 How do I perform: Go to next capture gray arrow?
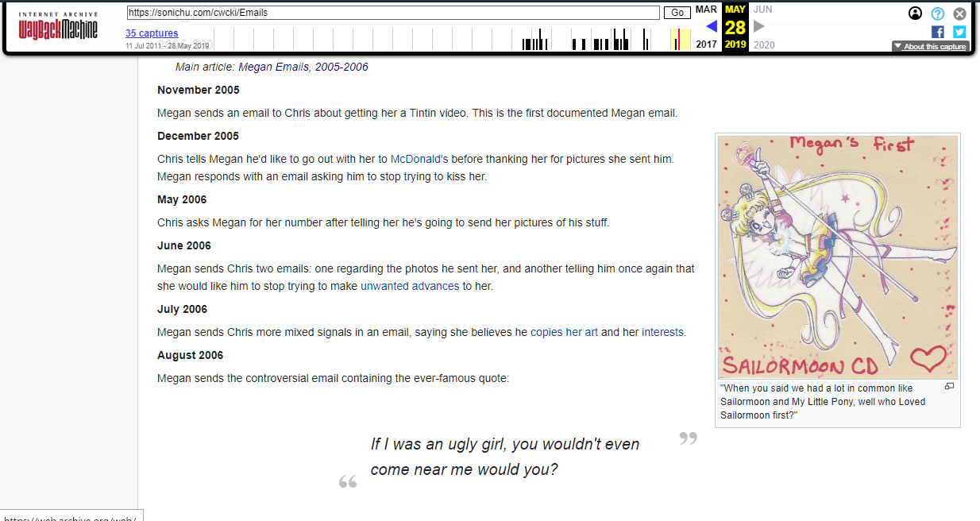tap(759, 26)
